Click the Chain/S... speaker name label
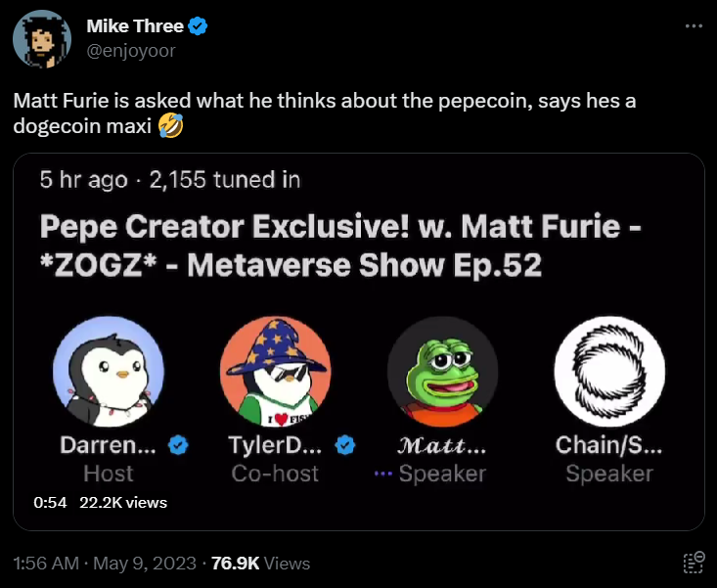The width and height of the screenshot is (717, 588). pyautogui.click(x=608, y=446)
